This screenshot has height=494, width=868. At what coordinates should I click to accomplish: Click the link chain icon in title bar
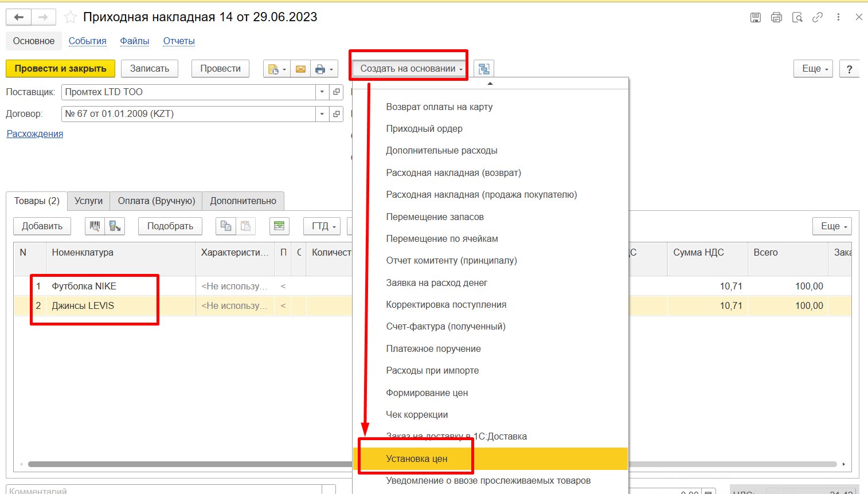click(818, 17)
